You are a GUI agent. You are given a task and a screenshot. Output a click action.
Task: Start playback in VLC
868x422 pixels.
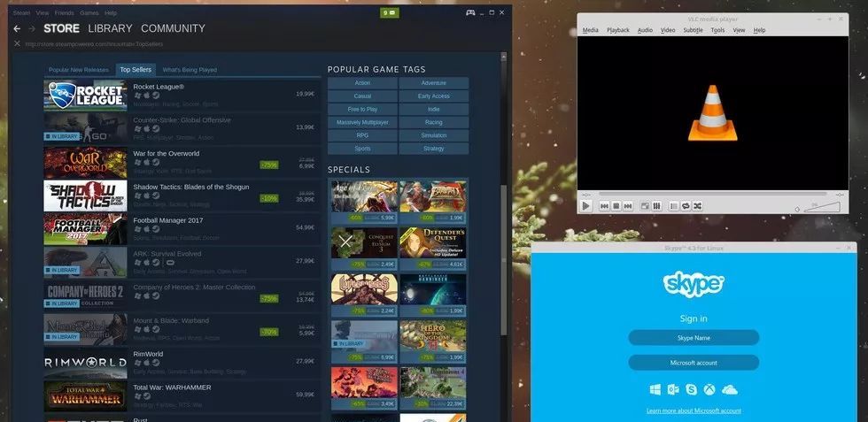(x=585, y=206)
